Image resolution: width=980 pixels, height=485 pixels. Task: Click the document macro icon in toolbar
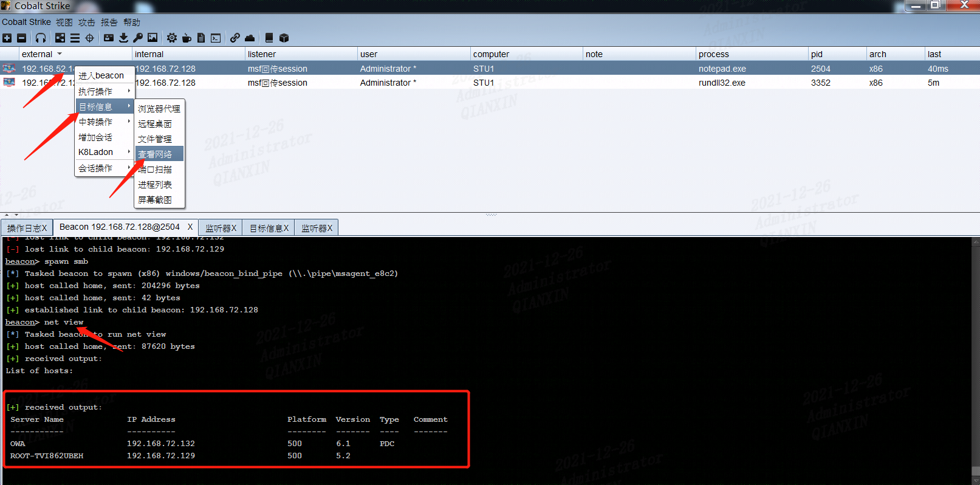[201, 38]
